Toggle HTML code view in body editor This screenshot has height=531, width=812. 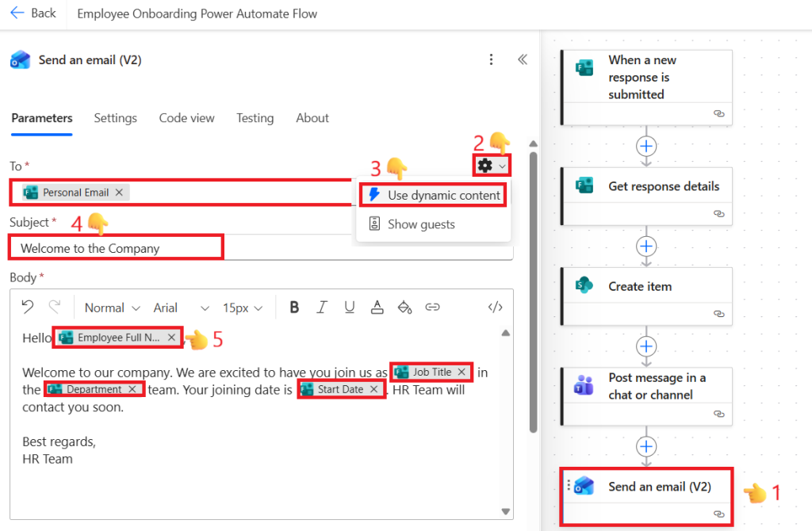pos(496,308)
